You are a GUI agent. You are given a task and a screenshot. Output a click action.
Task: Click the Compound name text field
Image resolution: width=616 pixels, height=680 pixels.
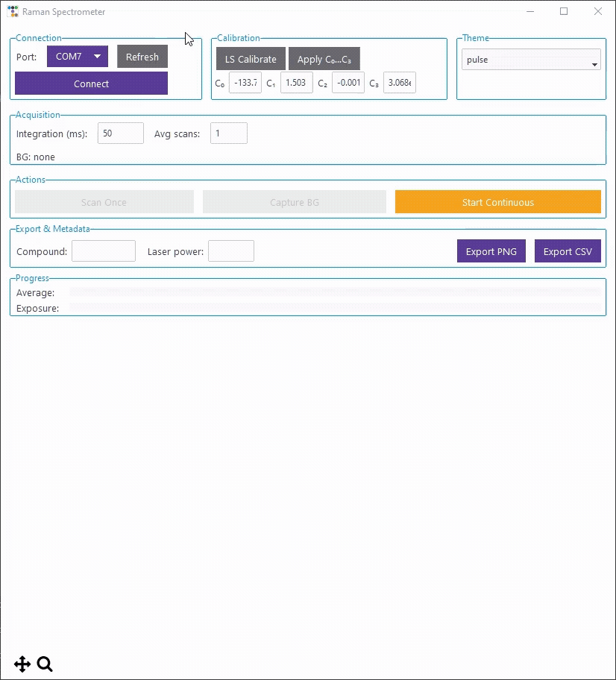(104, 251)
